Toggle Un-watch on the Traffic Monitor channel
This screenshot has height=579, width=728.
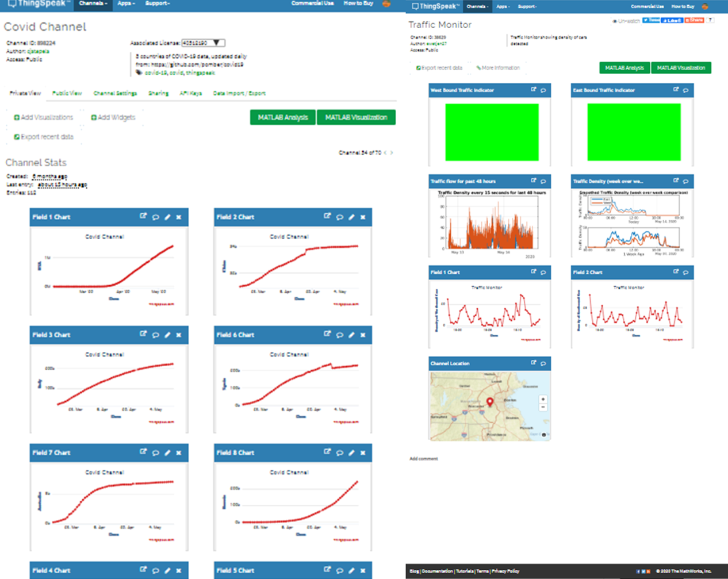coord(630,20)
